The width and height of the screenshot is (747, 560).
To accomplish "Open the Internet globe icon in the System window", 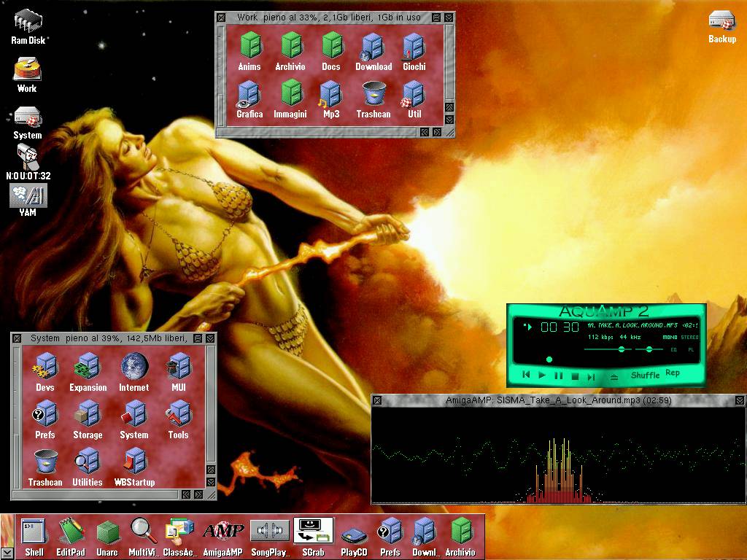I will point(134,367).
